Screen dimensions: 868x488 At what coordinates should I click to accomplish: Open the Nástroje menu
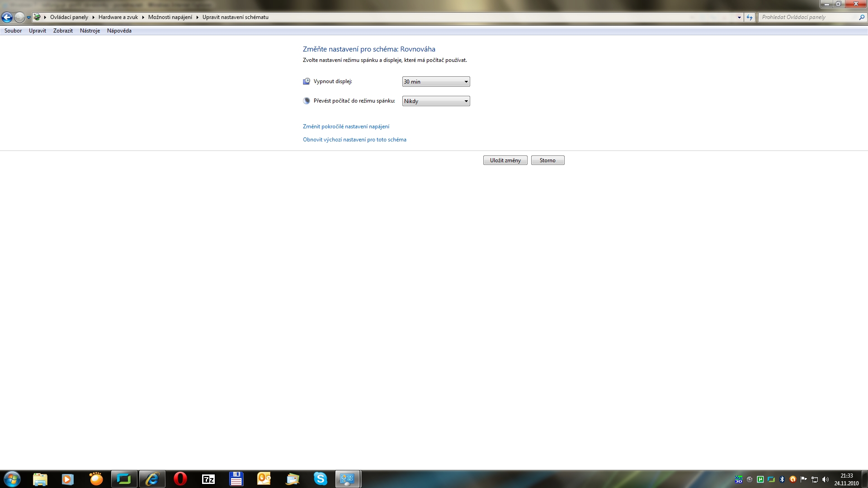click(90, 31)
